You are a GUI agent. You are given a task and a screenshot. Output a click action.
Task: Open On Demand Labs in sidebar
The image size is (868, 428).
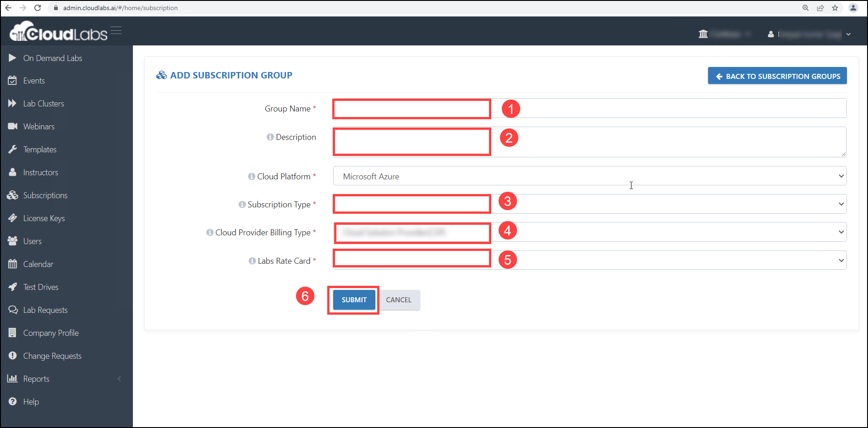point(53,58)
